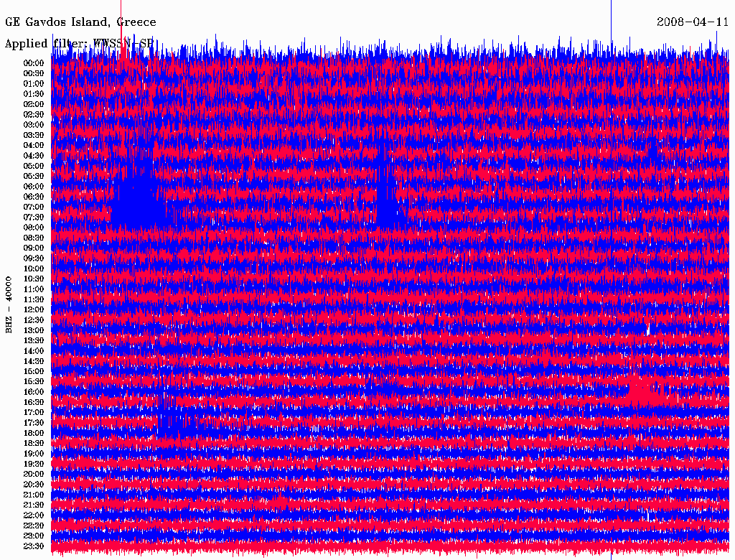Click the 17:00 time label
The image size is (735, 560).
coord(34,413)
